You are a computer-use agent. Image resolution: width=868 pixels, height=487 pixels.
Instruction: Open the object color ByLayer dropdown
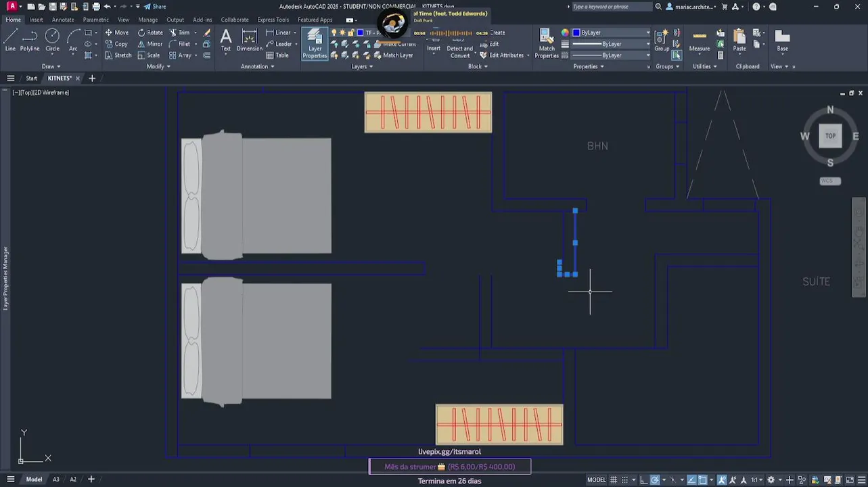coord(611,32)
